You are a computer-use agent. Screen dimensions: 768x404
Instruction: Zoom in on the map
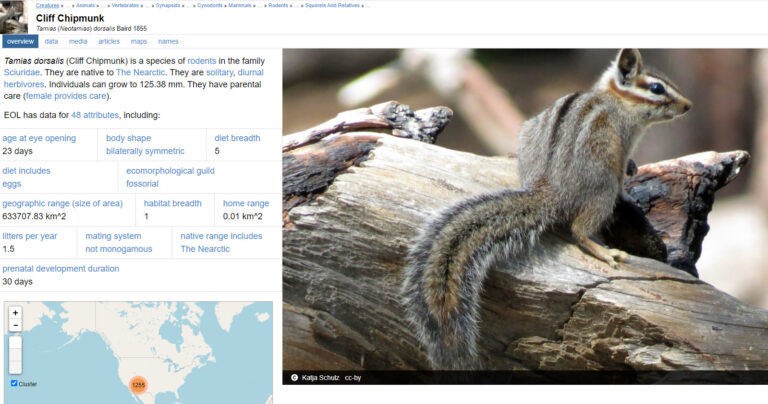click(x=15, y=313)
